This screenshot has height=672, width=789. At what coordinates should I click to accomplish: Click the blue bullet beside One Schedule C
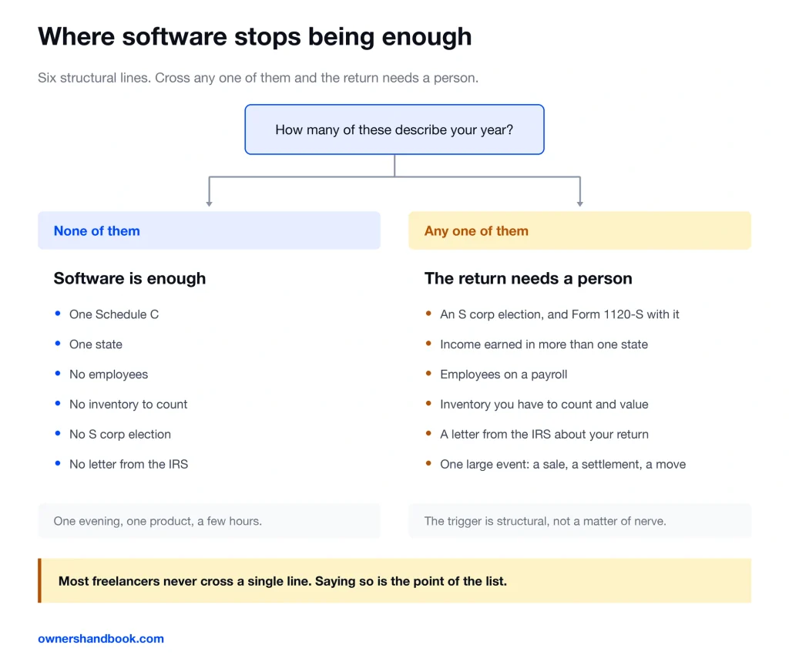tap(58, 313)
